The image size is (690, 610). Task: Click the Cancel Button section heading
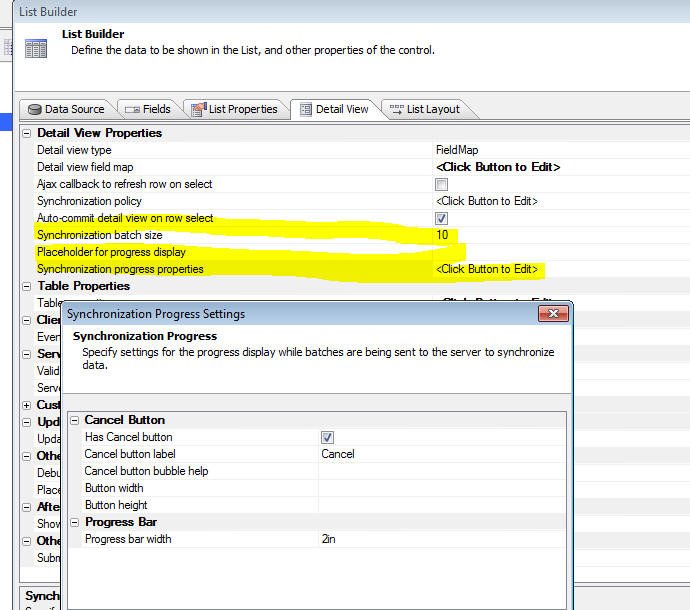(125, 420)
